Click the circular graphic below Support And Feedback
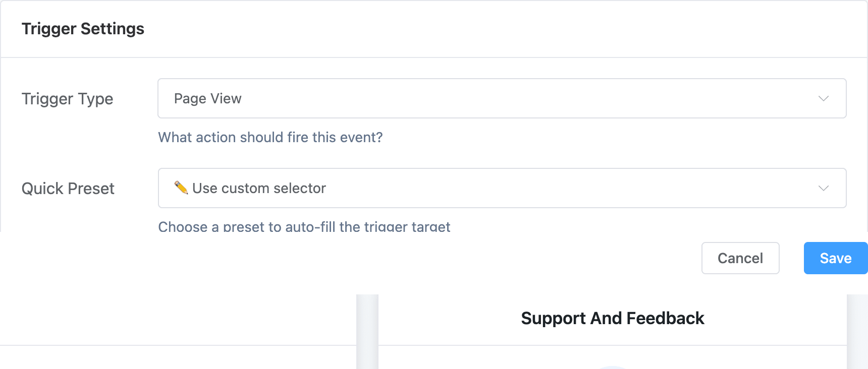 [x=613, y=365]
